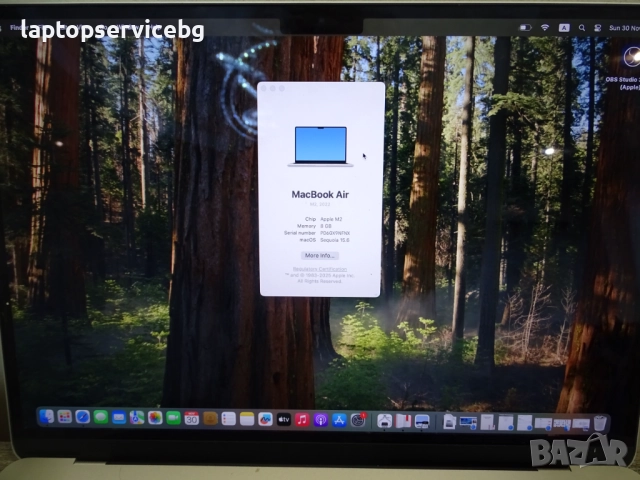Open Calendar showing 30 in Dock
The width and height of the screenshot is (640, 480).
(x=191, y=418)
